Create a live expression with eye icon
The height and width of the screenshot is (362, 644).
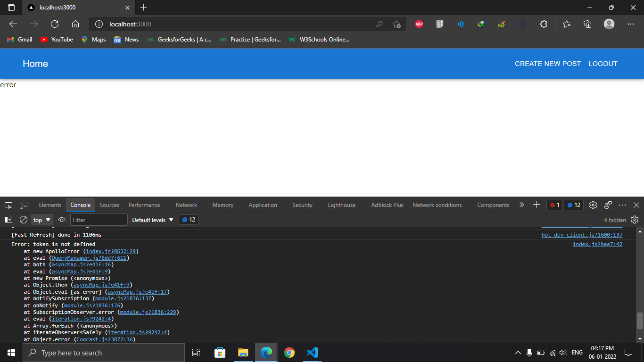62,220
